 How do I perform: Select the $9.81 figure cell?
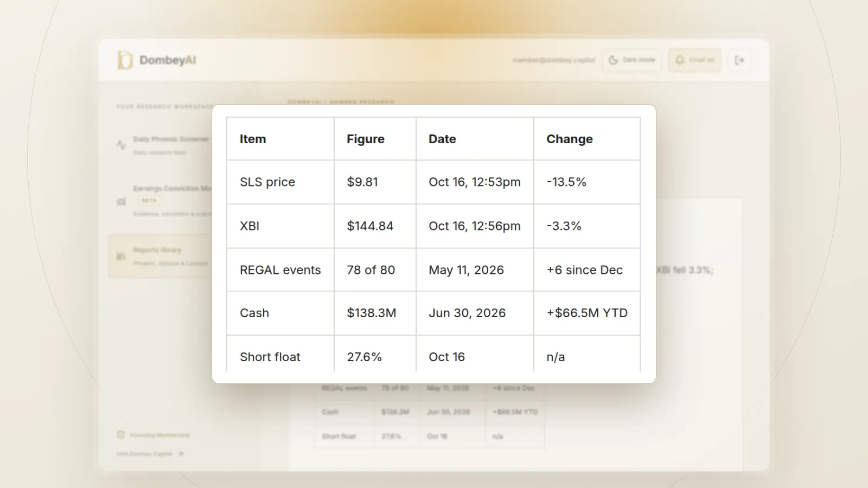coord(375,182)
